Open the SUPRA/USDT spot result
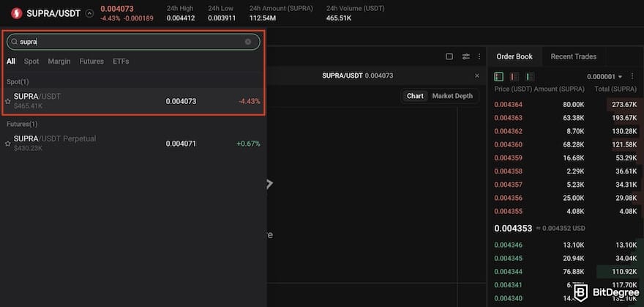Screen dimensions: 644x307 coord(133,101)
